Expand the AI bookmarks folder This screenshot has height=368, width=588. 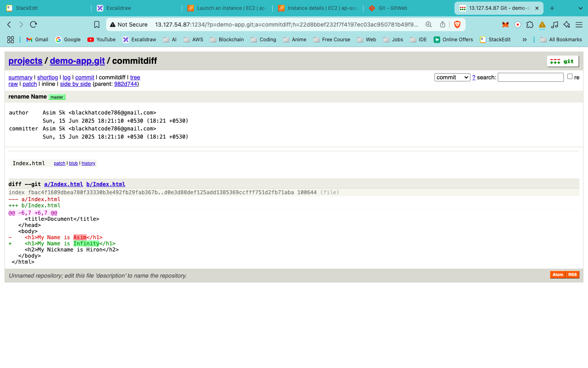pos(170,40)
